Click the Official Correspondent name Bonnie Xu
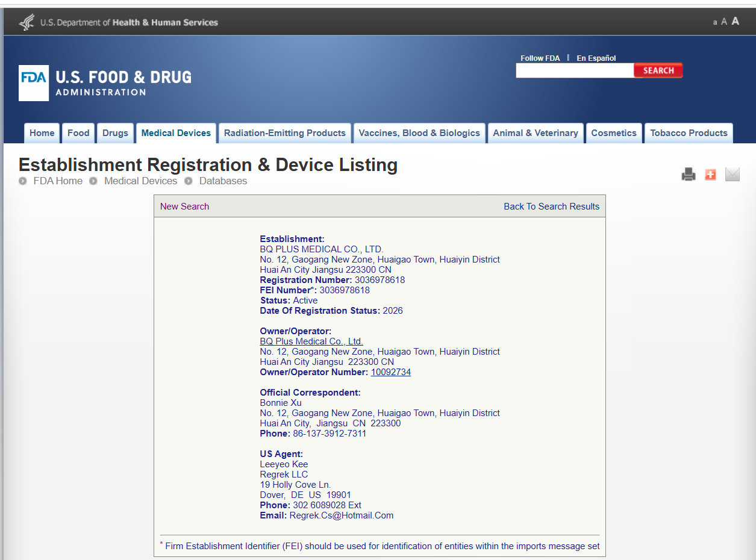Image resolution: width=756 pixels, height=560 pixels. point(281,403)
